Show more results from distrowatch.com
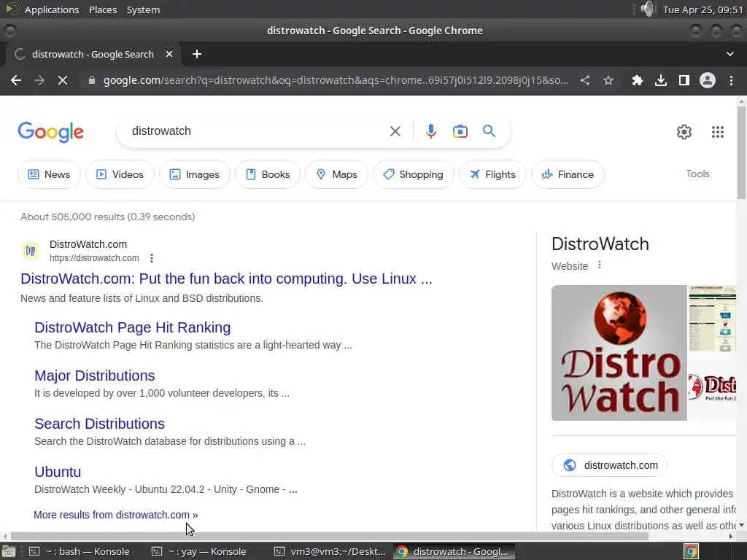The height and width of the screenshot is (560, 747). coord(116,515)
